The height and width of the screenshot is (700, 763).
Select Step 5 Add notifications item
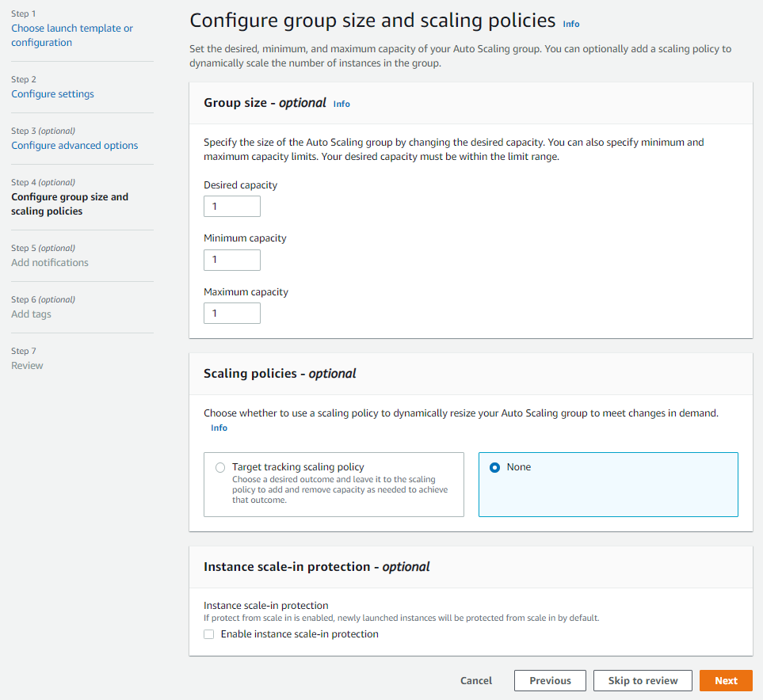[50, 263]
